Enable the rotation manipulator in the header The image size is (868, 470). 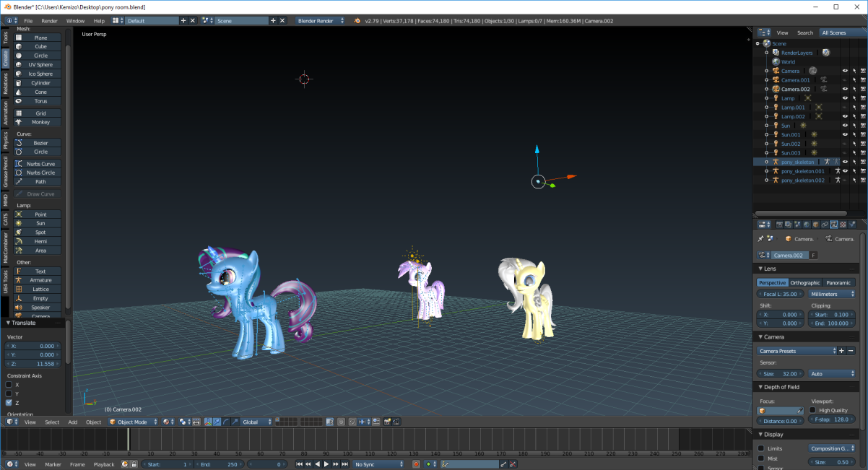226,422
